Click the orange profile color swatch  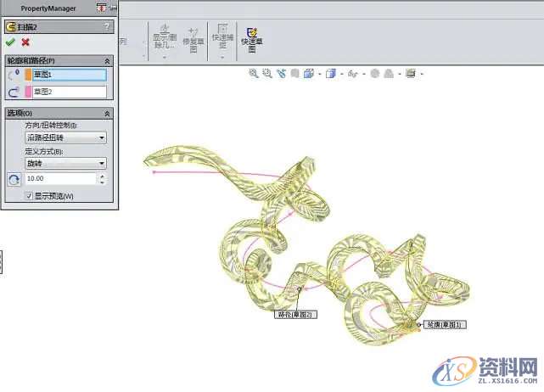coord(28,75)
